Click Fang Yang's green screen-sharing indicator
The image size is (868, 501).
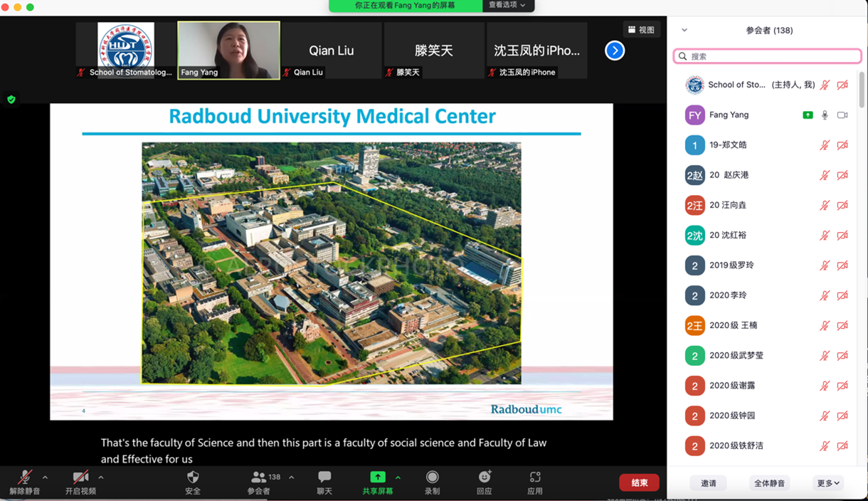[808, 115]
